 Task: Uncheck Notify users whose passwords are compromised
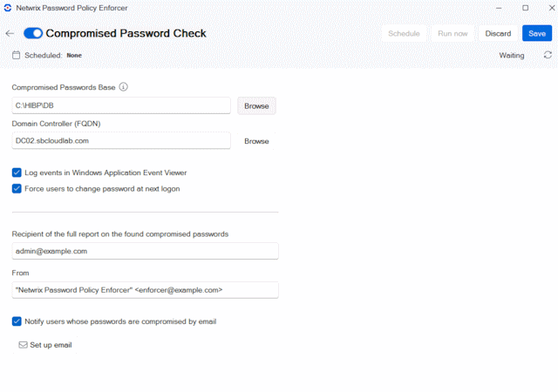pyautogui.click(x=17, y=321)
